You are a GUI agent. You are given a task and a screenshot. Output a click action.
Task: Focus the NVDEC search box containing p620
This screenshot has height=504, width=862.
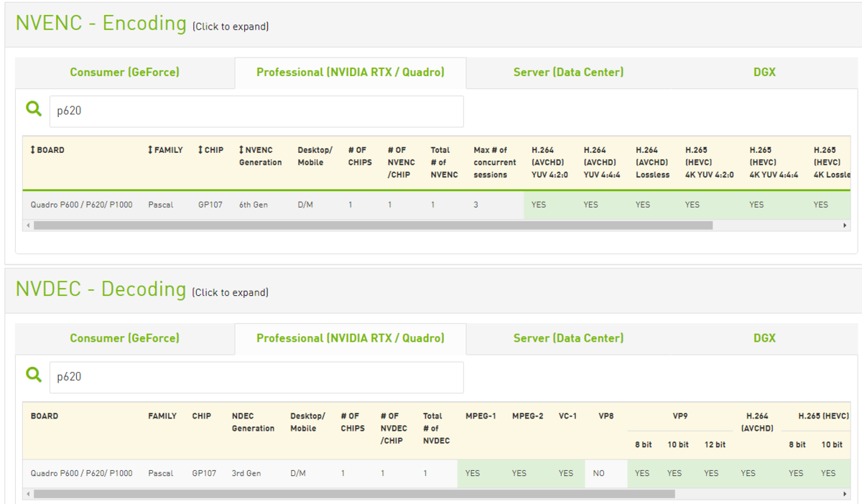[256, 377]
